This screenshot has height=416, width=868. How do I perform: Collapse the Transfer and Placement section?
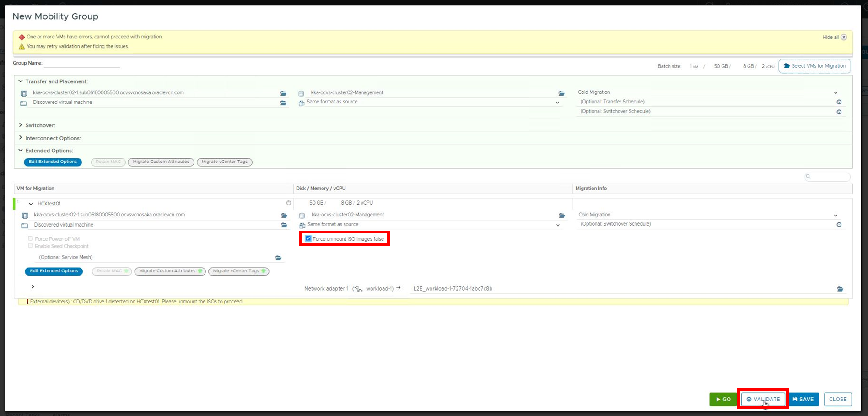[21, 81]
